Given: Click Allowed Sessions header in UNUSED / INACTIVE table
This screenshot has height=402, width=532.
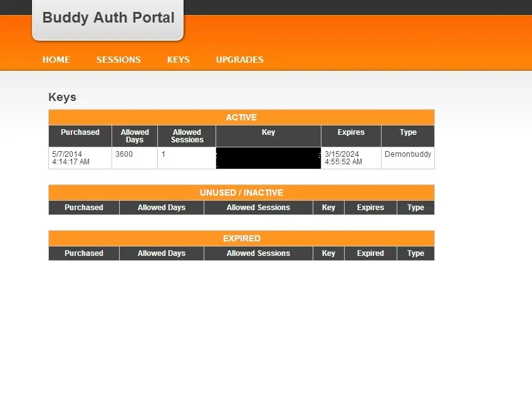Looking at the screenshot, I should 258,208.
